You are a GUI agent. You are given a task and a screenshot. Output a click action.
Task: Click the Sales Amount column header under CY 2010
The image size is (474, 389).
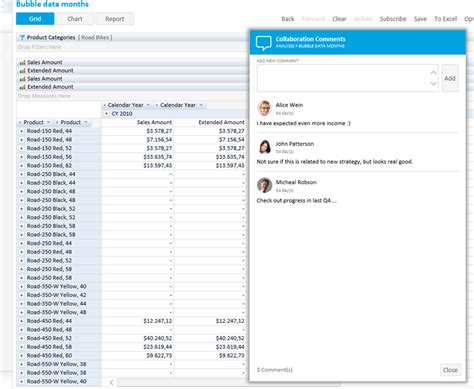click(154, 122)
